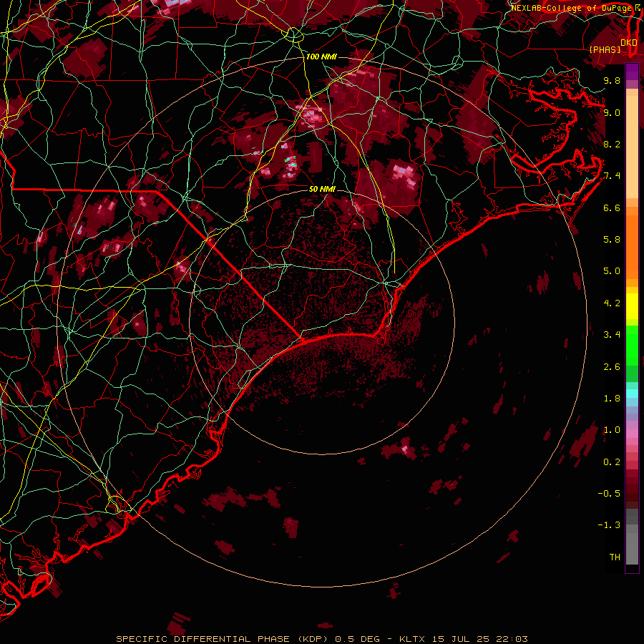Click the 9.0 scale value
Image resolution: width=644 pixels, height=644 pixels.
coord(612,112)
